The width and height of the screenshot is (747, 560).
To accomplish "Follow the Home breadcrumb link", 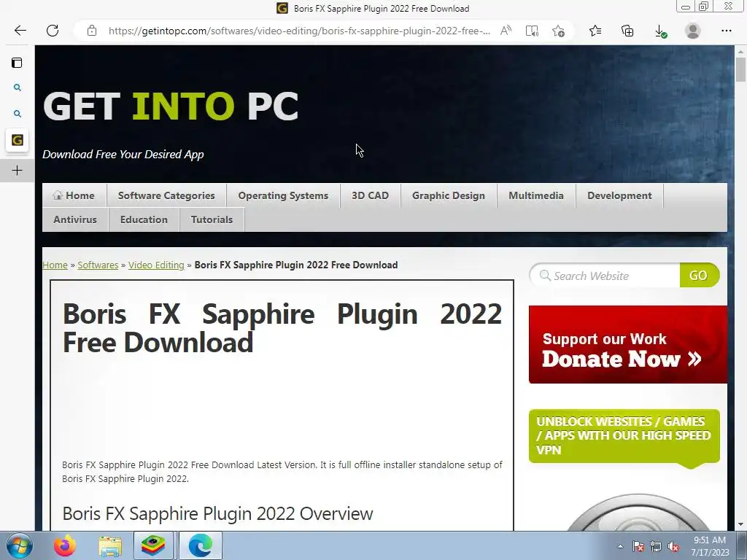I will click(x=55, y=265).
